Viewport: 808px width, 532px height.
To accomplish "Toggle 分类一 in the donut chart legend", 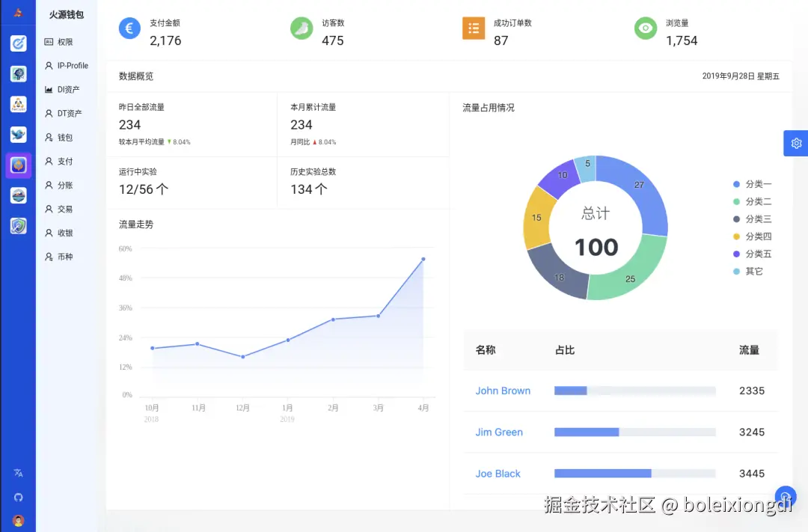I will [753, 184].
